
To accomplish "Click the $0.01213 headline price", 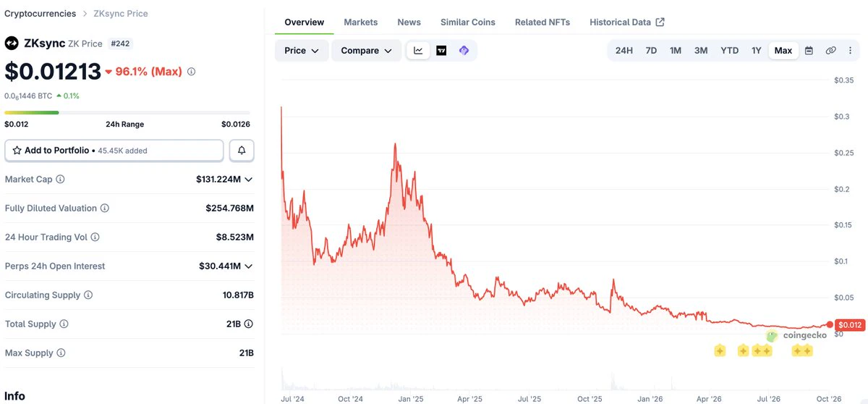I will point(53,72).
